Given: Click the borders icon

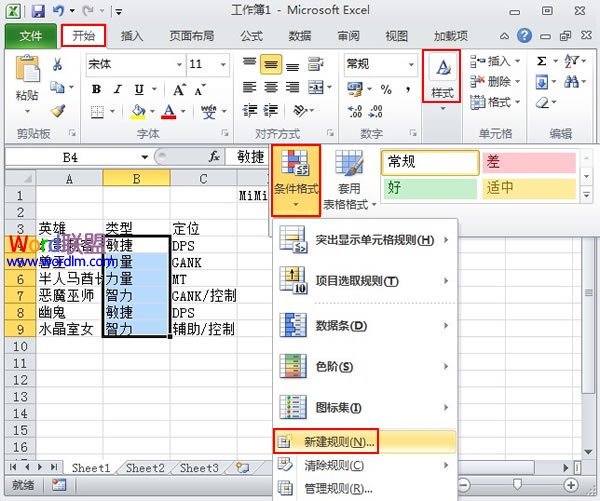Looking at the screenshot, I should 97,112.
